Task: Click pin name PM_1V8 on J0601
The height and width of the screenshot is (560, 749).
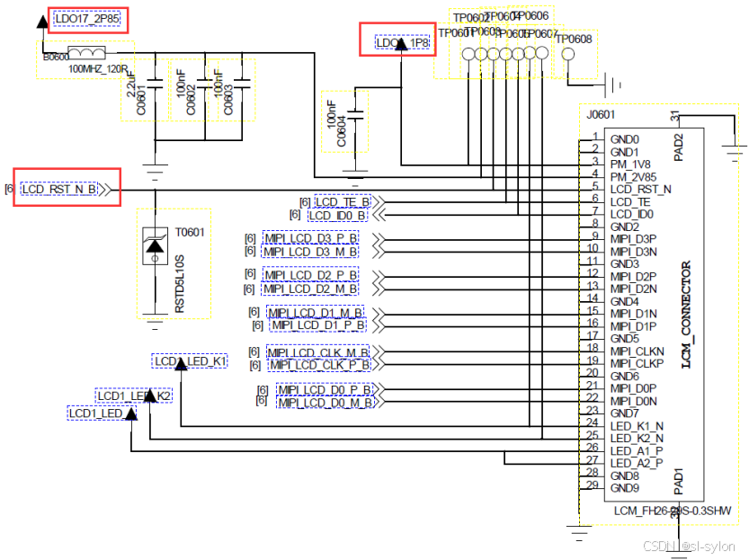Action: coord(630,164)
